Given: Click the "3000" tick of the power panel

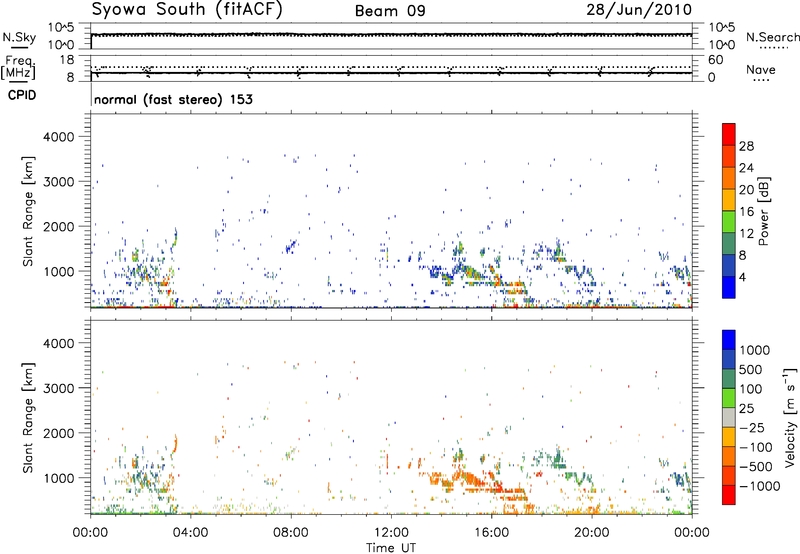Looking at the screenshot, I should tap(59, 182).
